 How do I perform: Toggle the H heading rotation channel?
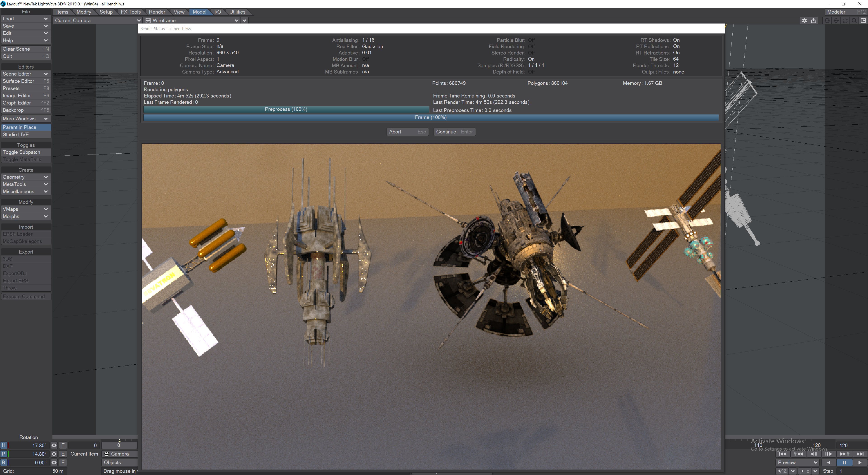click(x=4, y=445)
